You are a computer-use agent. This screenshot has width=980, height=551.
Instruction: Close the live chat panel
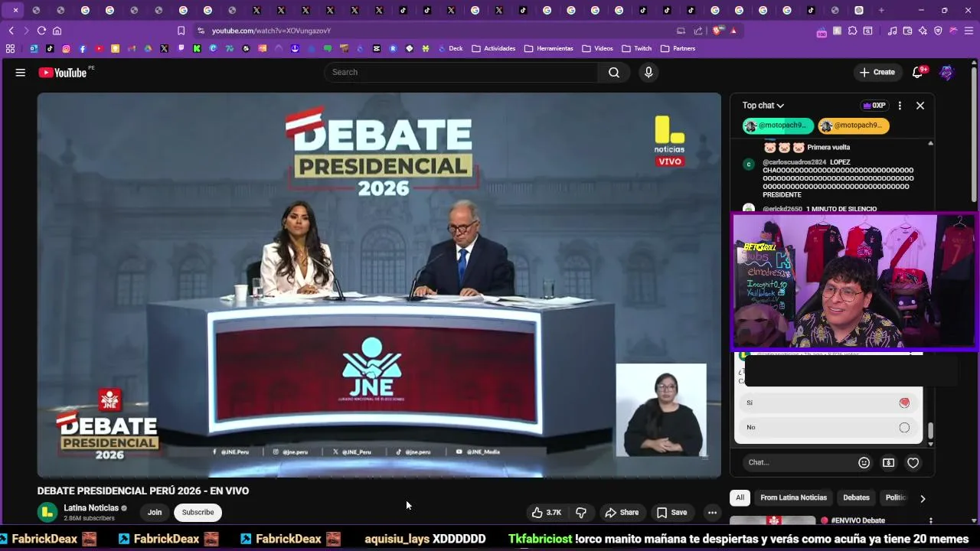[920, 106]
